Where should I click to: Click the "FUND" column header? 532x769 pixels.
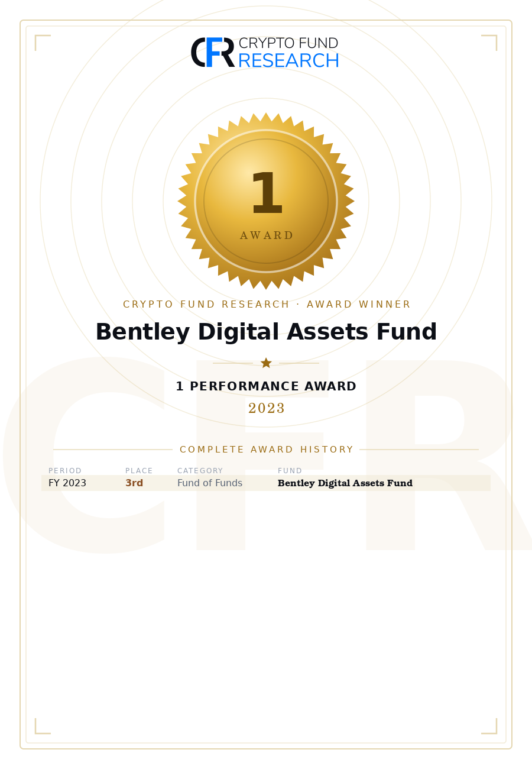point(290,471)
